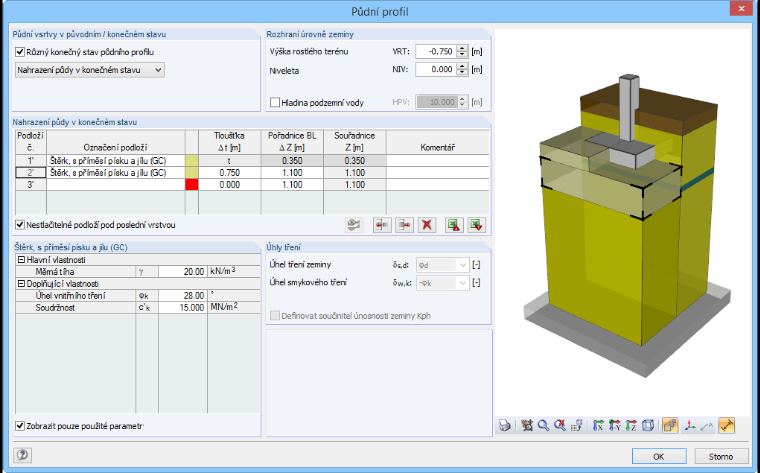The image size is (760, 473).
Task: Click thickness cell 't' in row 1'
Action: pos(229,160)
